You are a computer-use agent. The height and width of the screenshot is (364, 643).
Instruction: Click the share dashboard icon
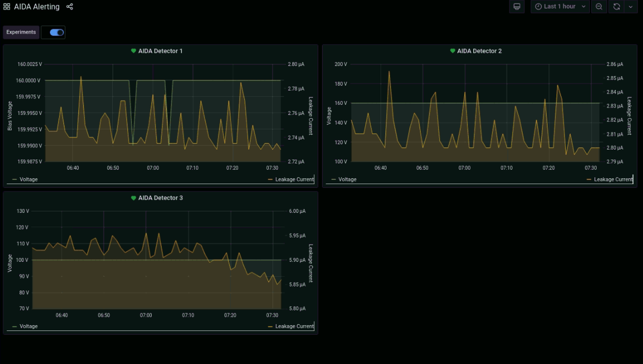(70, 7)
